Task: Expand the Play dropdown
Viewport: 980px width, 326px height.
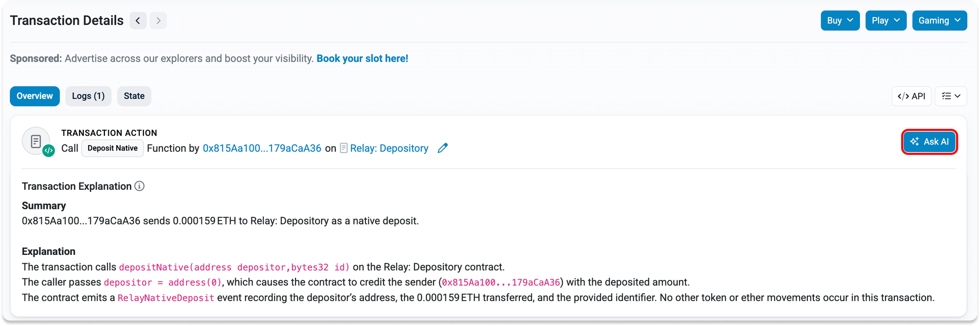Action: (885, 21)
